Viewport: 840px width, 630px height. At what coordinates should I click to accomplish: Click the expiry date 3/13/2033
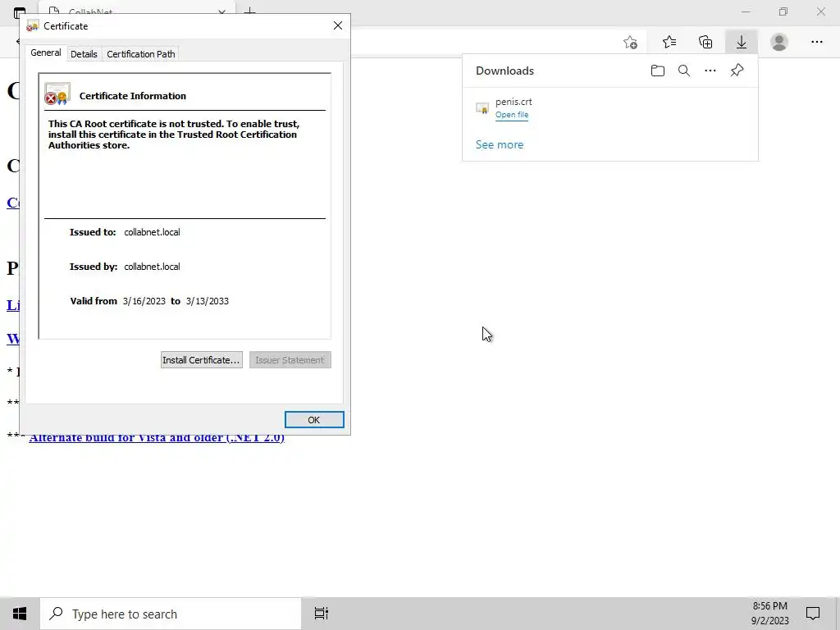[208, 301]
